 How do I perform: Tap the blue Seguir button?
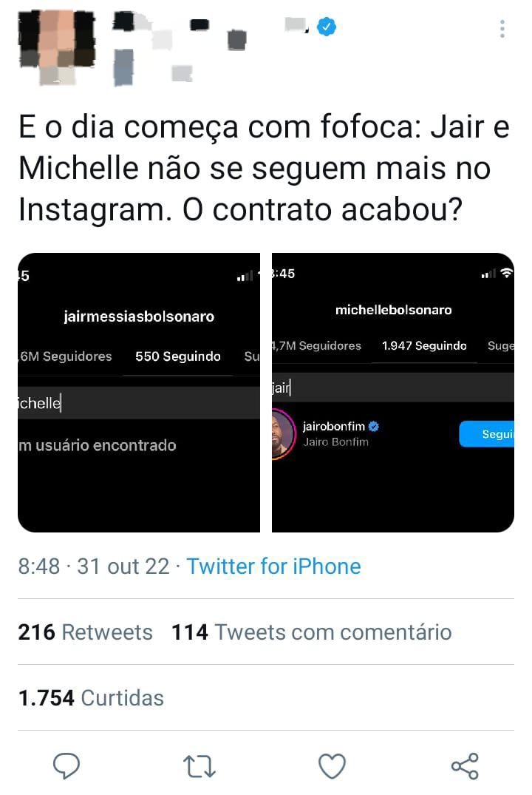pos(486,434)
